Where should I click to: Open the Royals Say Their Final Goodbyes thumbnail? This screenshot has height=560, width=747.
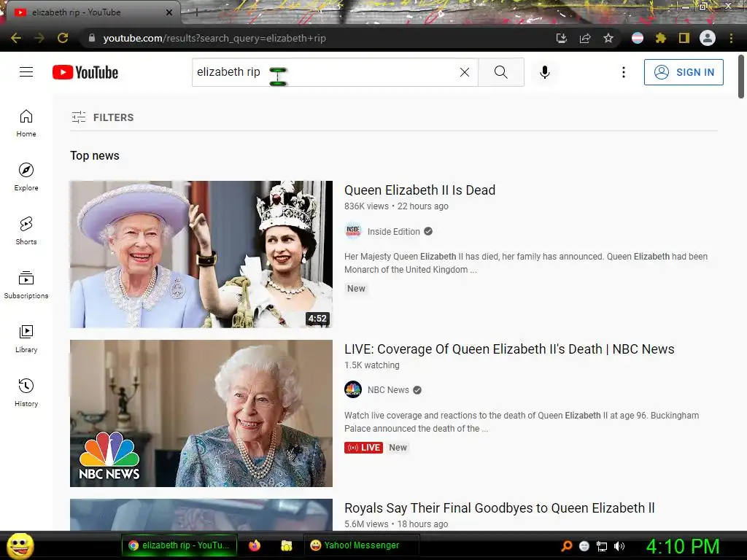coord(201,514)
